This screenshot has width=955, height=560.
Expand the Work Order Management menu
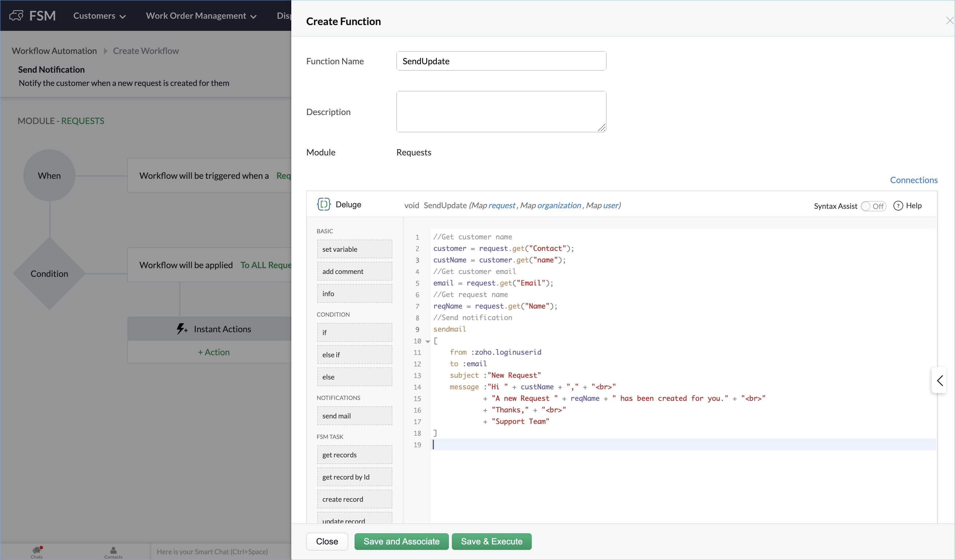pos(201,16)
